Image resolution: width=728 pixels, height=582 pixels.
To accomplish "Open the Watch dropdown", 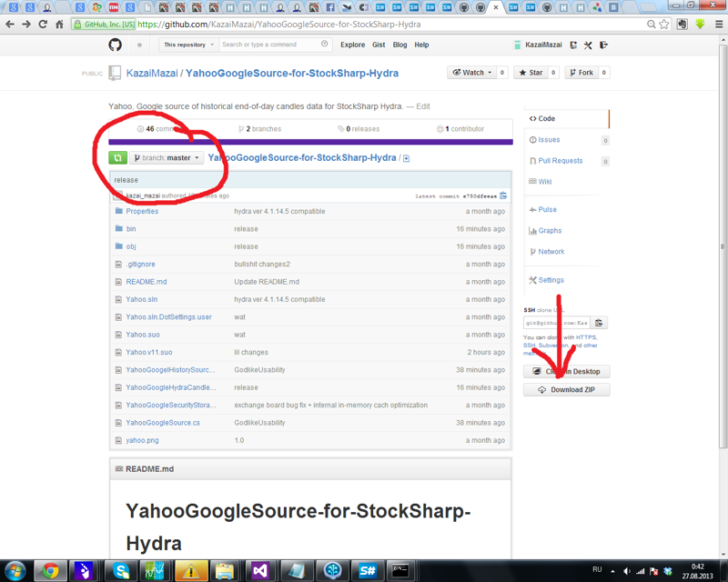I will [472, 73].
